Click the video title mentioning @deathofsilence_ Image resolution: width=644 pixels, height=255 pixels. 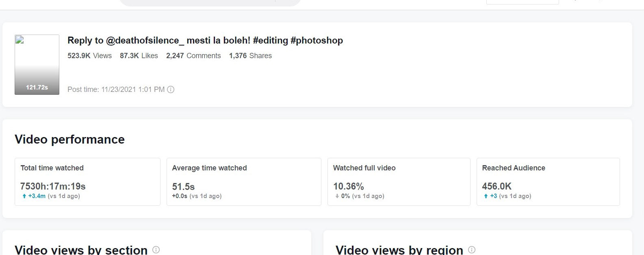(x=205, y=40)
